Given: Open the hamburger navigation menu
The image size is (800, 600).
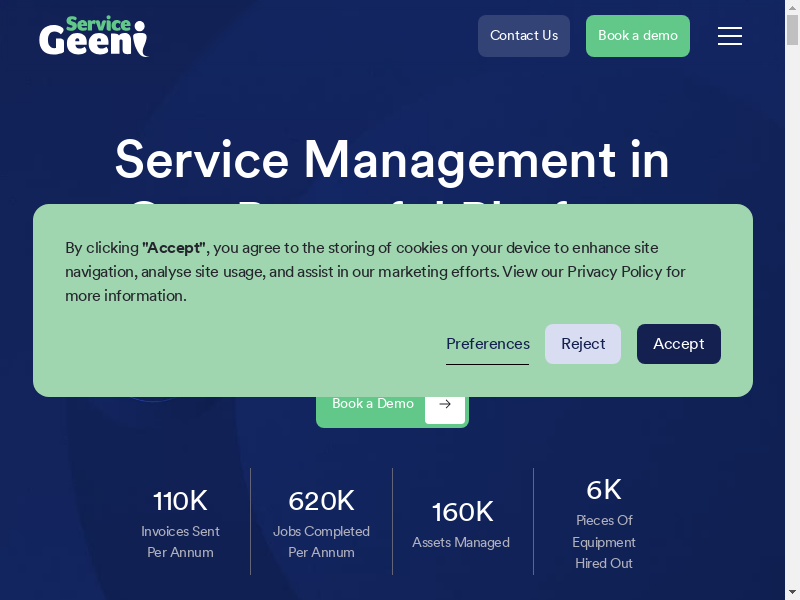Looking at the screenshot, I should pyautogui.click(x=730, y=36).
